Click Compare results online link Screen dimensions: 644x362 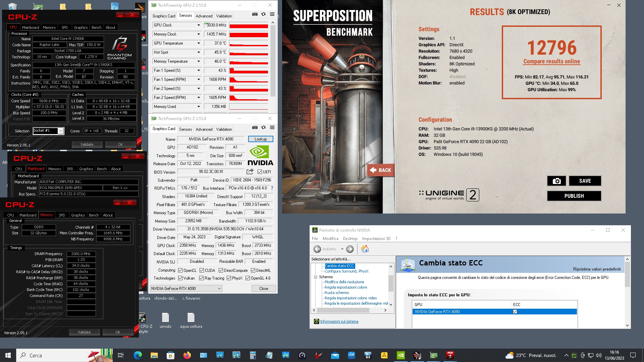pyautogui.click(x=551, y=62)
